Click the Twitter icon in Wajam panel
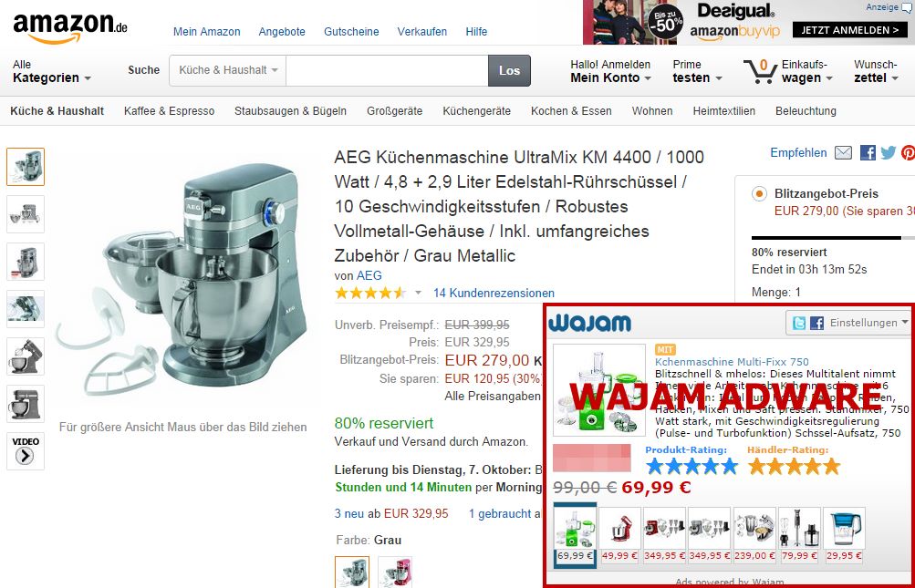 point(799,323)
